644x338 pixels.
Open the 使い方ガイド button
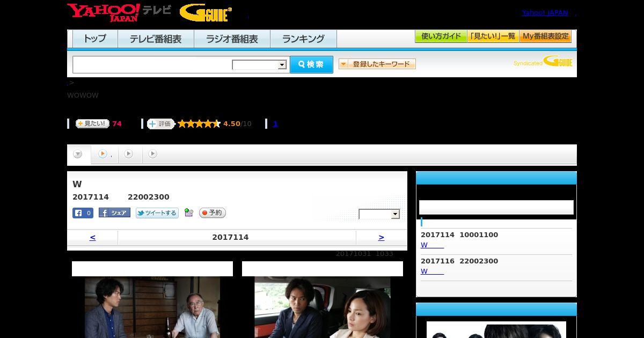coord(441,36)
